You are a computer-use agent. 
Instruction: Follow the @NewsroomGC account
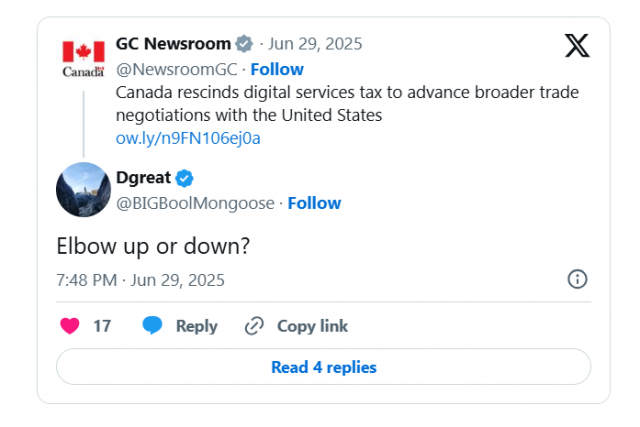(x=277, y=69)
